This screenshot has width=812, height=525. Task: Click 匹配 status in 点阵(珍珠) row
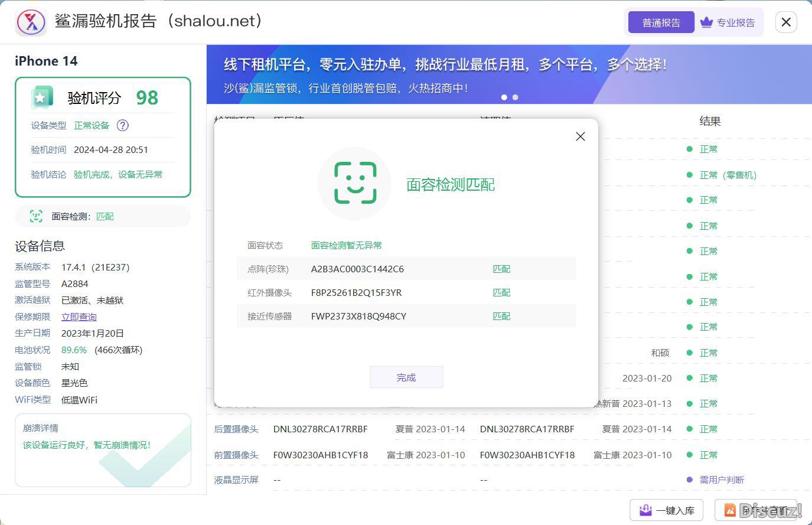(x=501, y=269)
